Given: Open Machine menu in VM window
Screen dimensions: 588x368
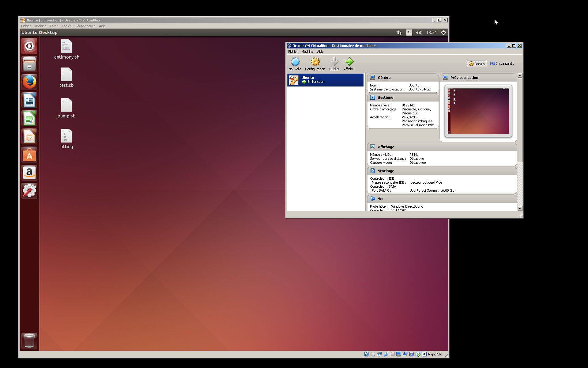Looking at the screenshot, I should tap(40, 26).
